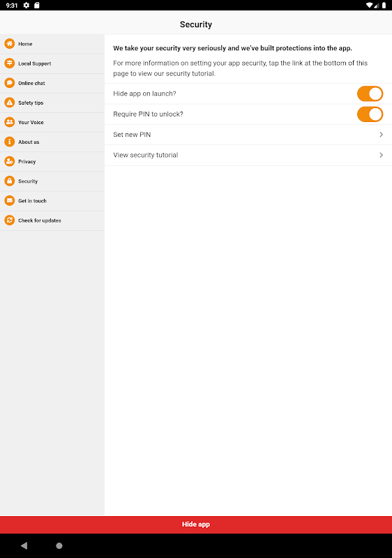Go to Home menu item
Viewport: 392px width, 558px height.
click(x=52, y=44)
